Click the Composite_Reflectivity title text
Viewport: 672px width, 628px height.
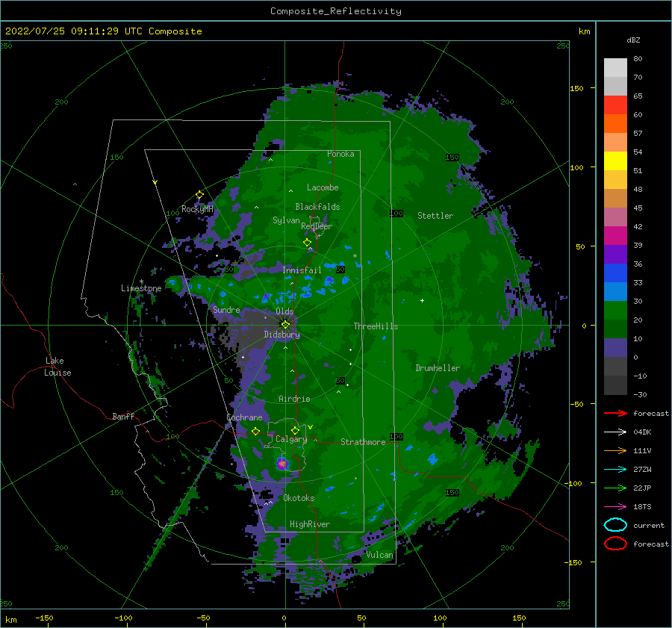click(x=336, y=11)
